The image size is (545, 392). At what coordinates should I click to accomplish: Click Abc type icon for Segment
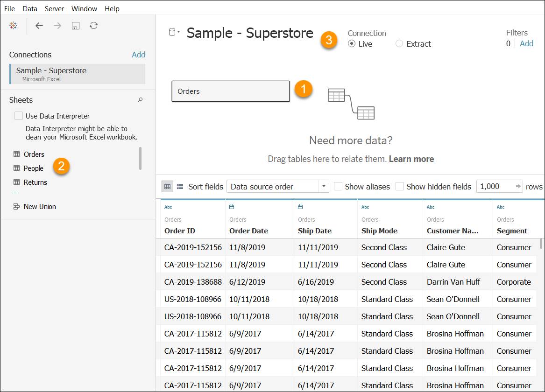(501, 207)
